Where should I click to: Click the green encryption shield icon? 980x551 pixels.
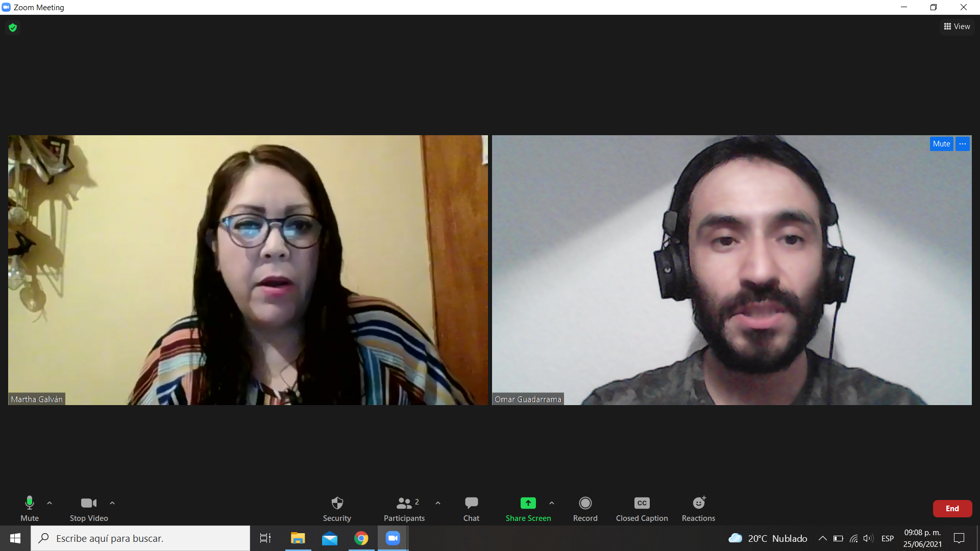[x=13, y=28]
